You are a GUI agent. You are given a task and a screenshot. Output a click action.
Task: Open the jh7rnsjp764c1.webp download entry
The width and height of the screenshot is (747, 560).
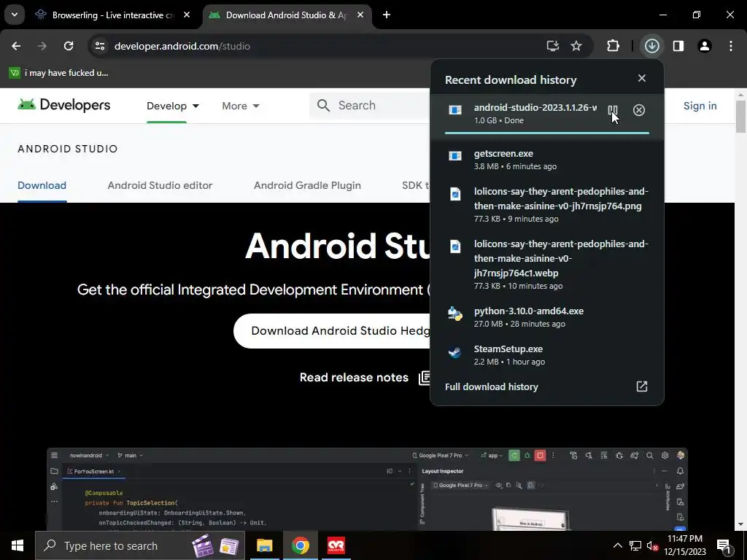pos(547,264)
